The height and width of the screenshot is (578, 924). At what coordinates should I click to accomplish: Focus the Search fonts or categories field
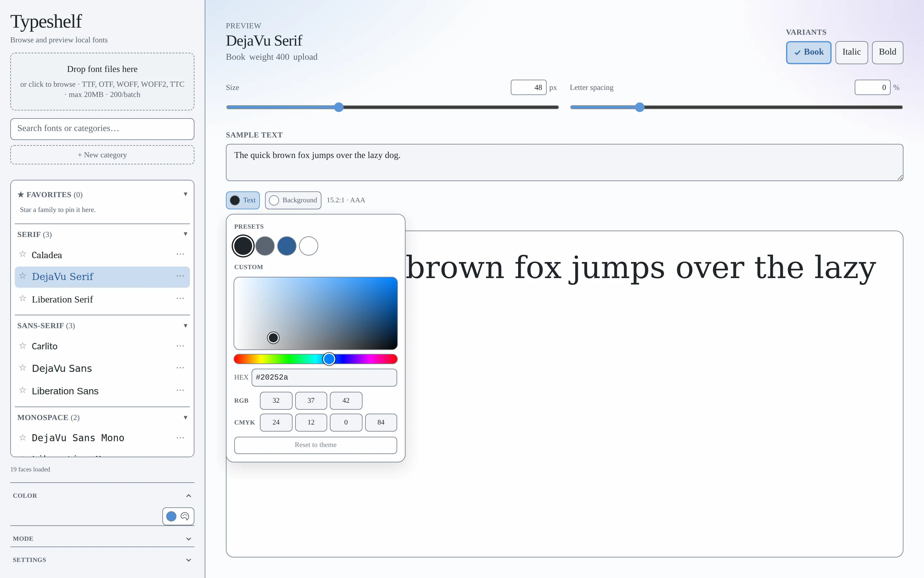pos(102,129)
